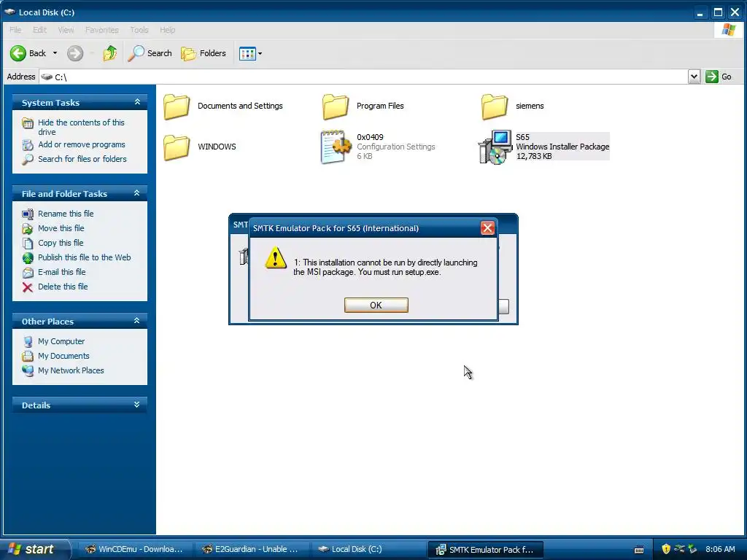Click the Publish to Web globe icon

tap(28, 258)
